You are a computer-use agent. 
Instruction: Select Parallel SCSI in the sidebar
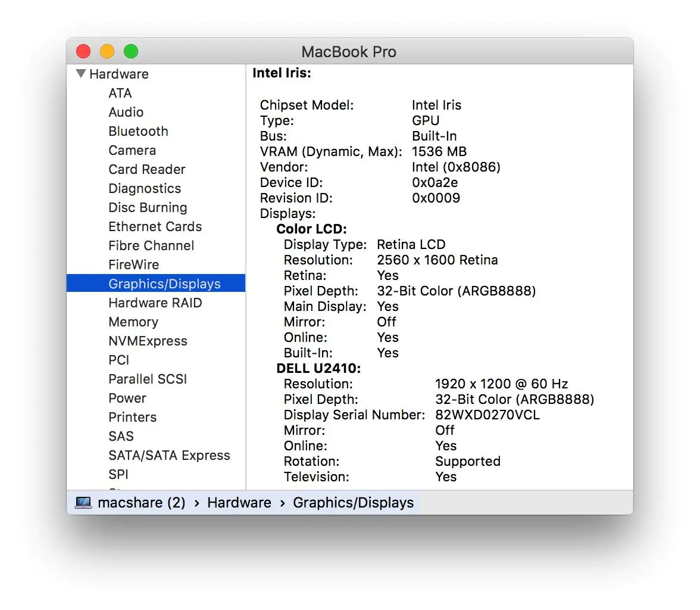coord(148,379)
